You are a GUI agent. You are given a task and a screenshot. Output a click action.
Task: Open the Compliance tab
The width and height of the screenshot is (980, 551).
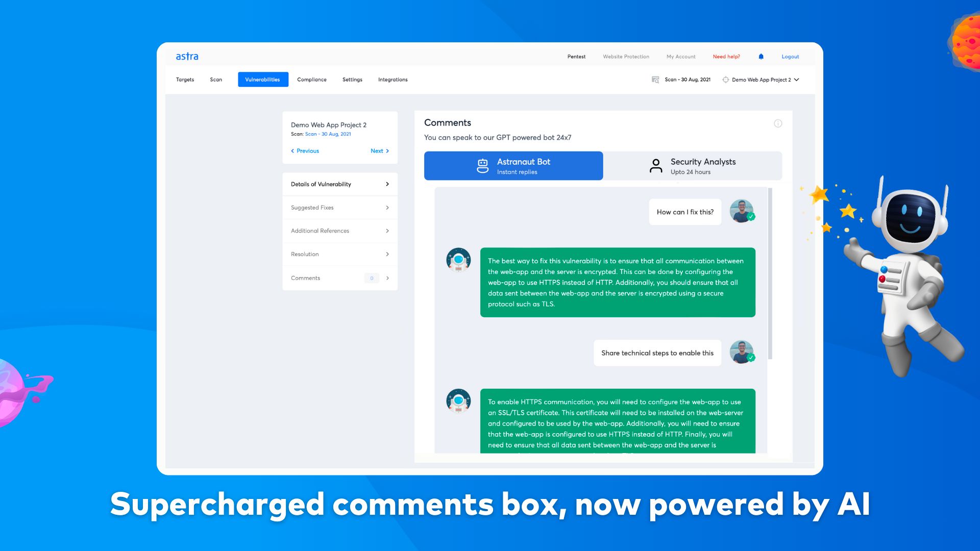click(x=311, y=80)
